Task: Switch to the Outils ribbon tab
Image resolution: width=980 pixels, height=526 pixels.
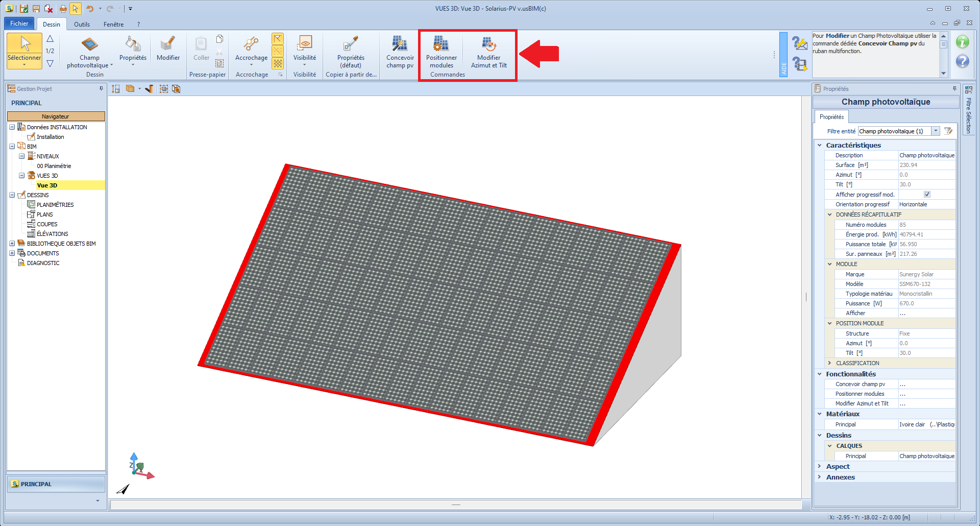Action: (x=82, y=24)
